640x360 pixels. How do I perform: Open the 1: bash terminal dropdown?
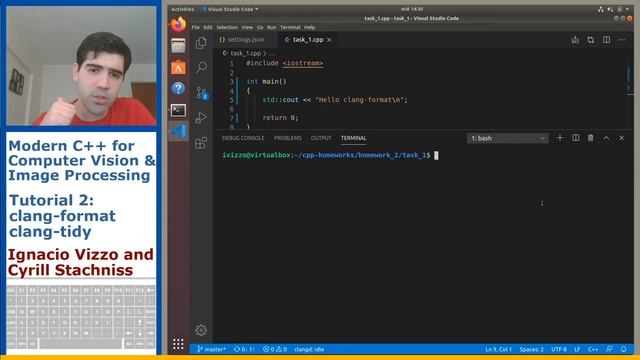click(507, 138)
